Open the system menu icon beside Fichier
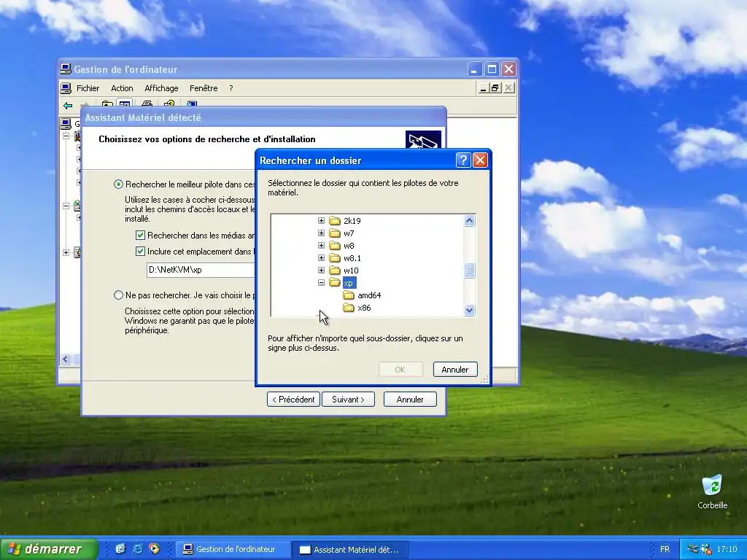Viewport: 747px width, 560px height. [65, 88]
